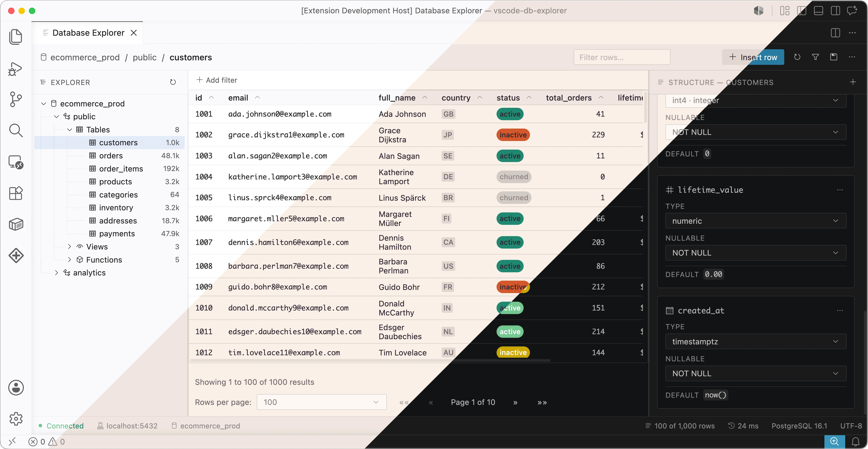Collapse the Tables node

(70, 130)
